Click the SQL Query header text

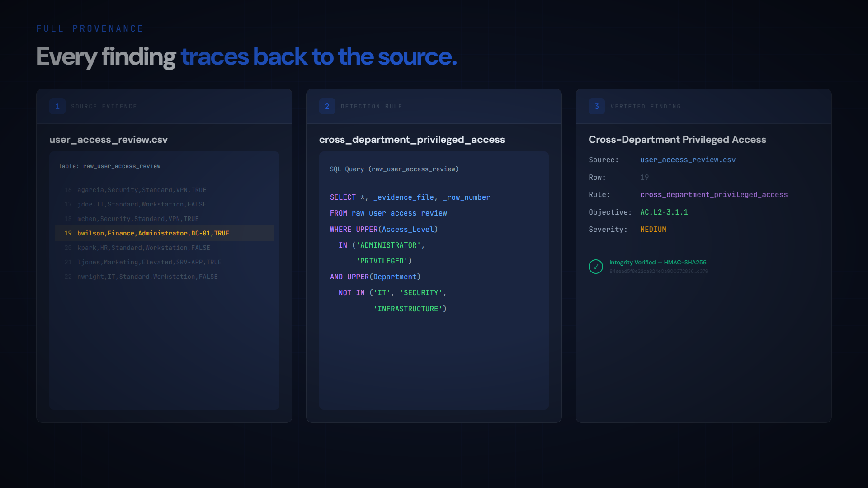(394, 169)
